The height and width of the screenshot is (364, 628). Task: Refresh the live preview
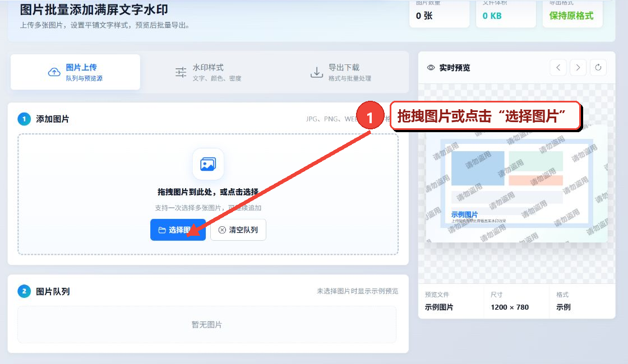pyautogui.click(x=598, y=68)
